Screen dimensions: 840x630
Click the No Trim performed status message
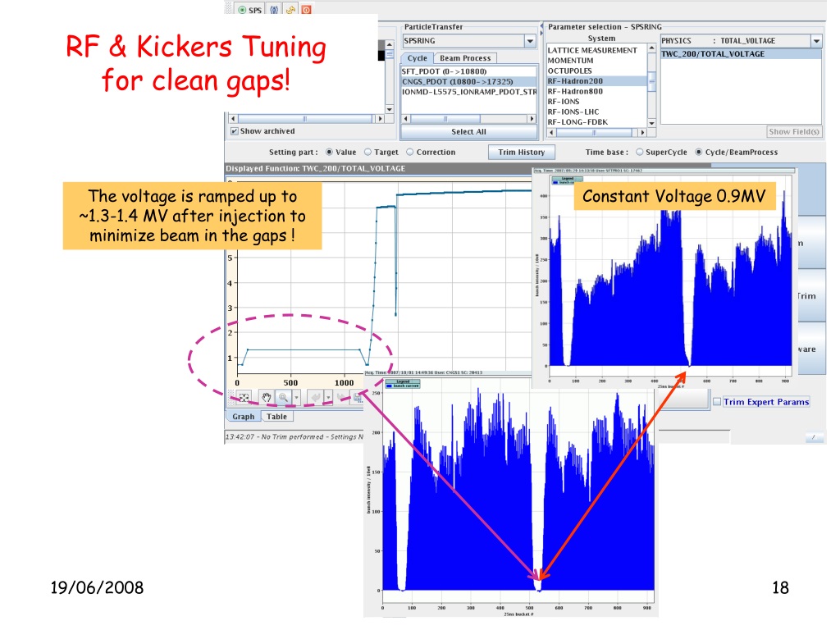(x=294, y=437)
